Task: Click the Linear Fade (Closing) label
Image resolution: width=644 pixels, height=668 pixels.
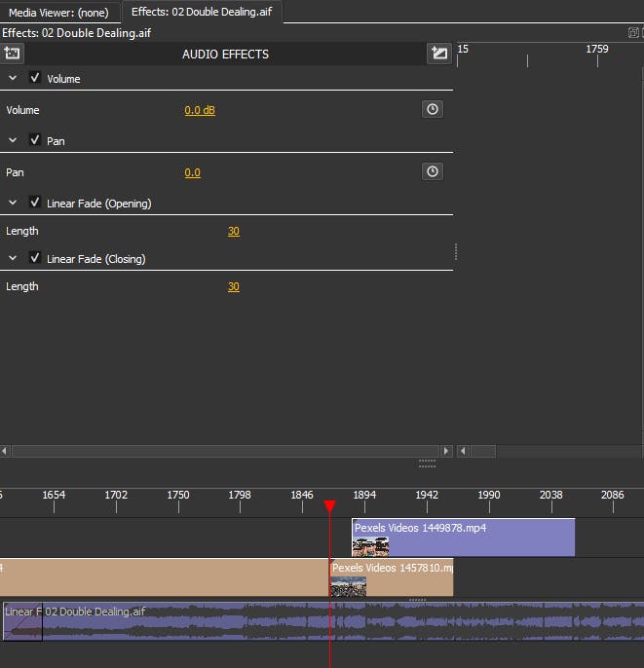Action: click(95, 259)
